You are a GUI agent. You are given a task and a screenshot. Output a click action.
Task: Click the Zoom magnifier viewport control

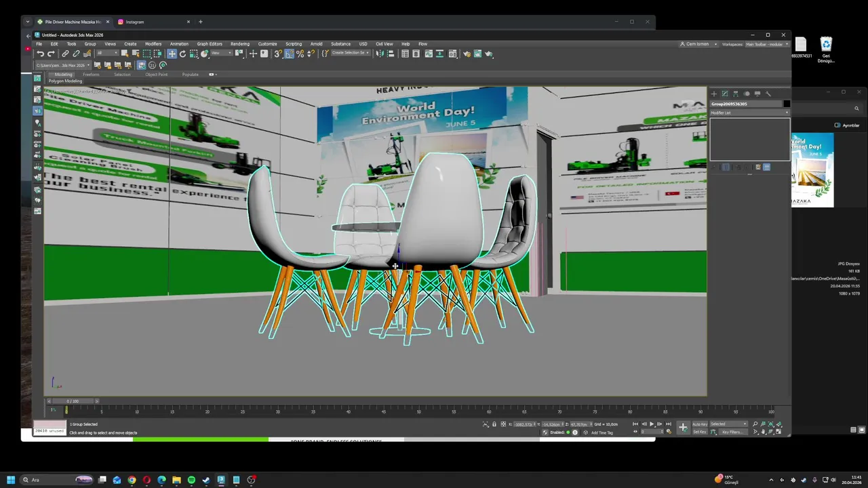pos(755,424)
